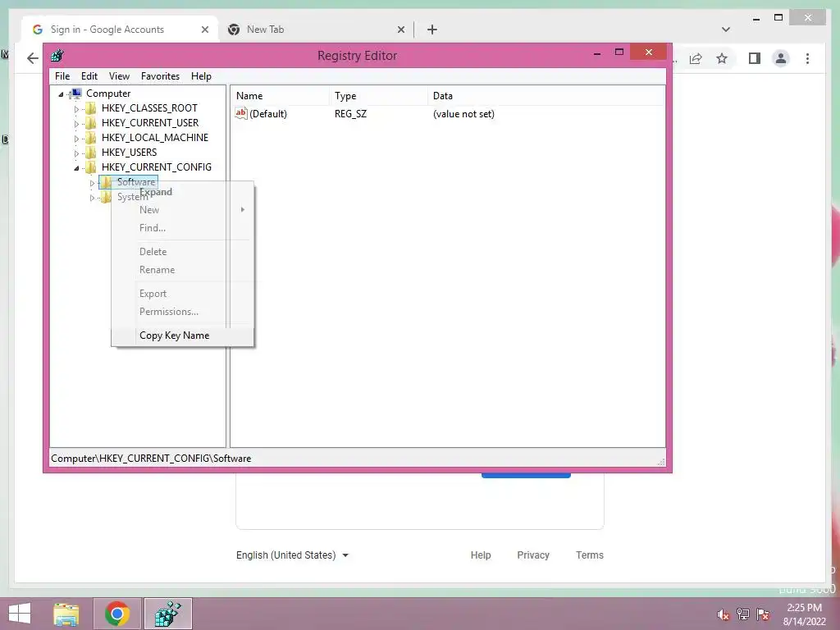Sort by Type column header
840x630 pixels.
tap(378, 96)
